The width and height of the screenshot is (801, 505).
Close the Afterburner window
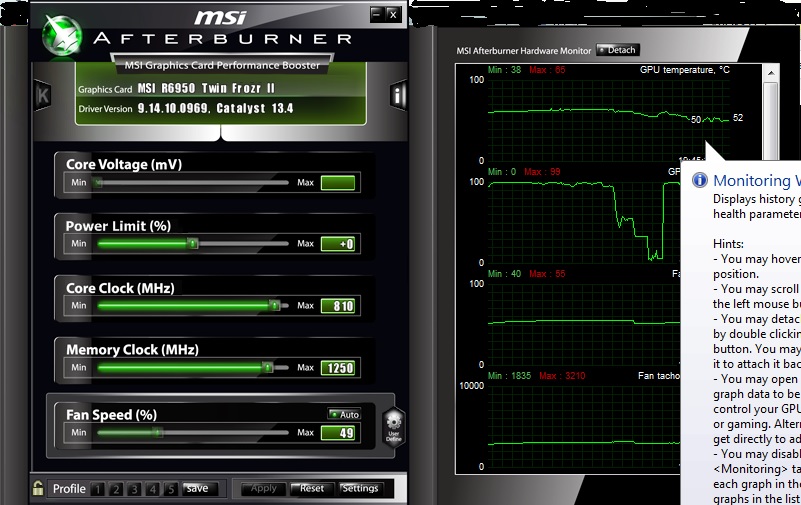[392, 14]
